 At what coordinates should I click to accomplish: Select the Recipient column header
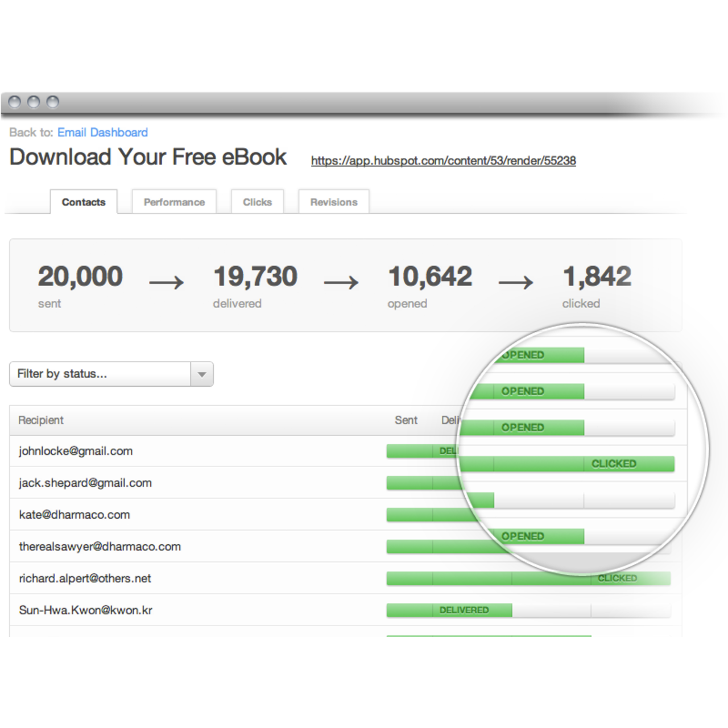point(41,420)
